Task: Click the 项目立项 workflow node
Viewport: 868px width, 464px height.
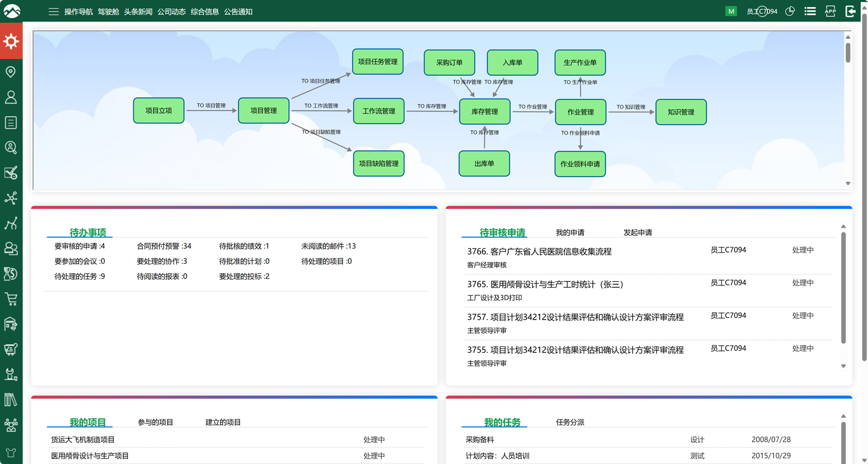Action: [x=159, y=111]
